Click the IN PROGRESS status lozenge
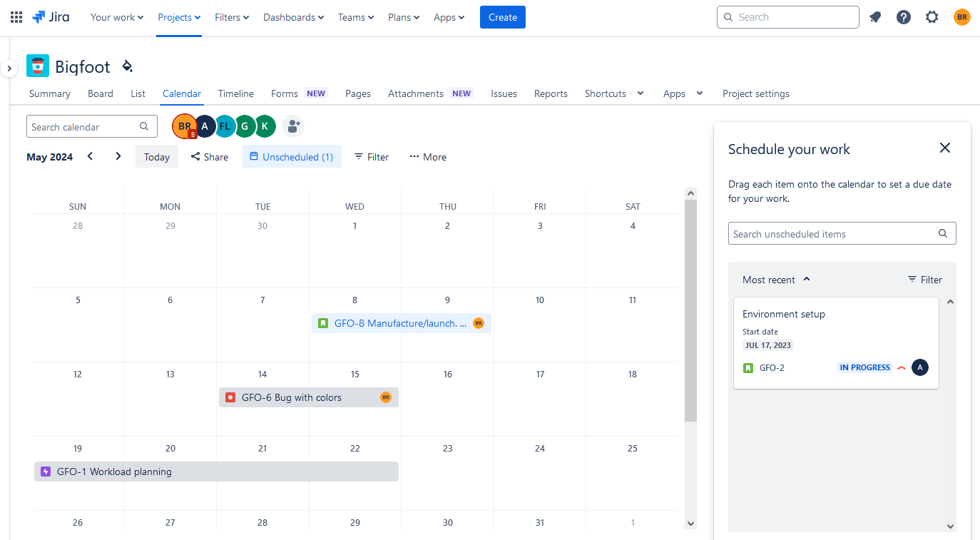 [x=865, y=367]
